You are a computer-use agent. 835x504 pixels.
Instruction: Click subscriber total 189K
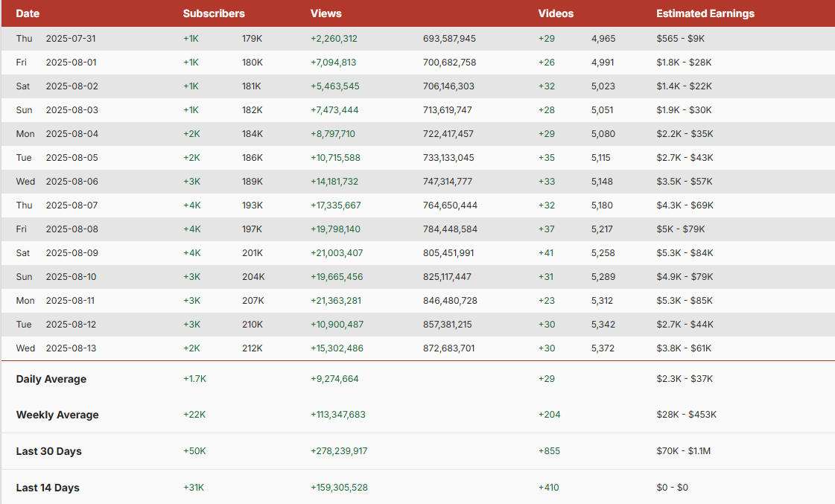253,182
